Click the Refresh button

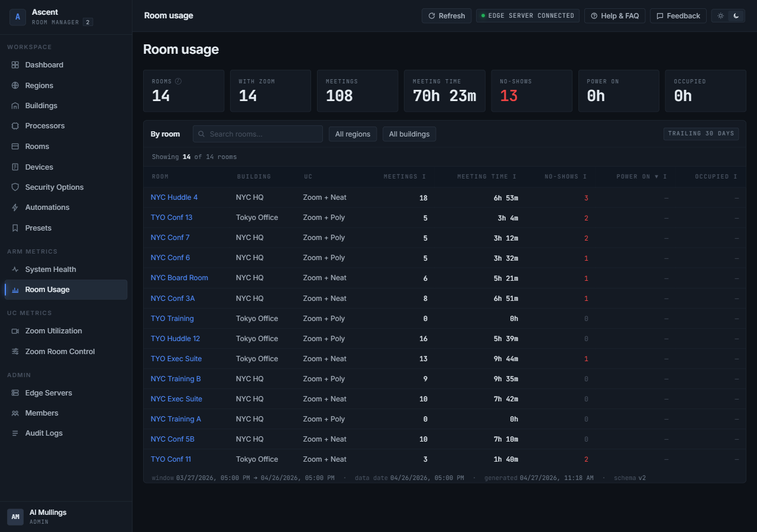(447, 16)
